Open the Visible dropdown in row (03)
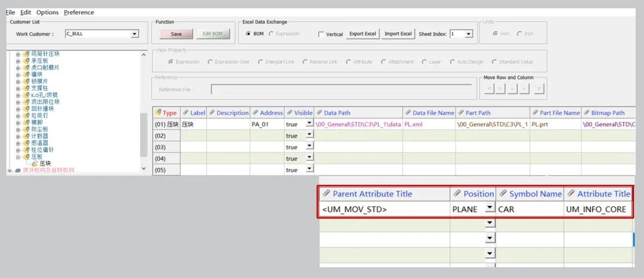This screenshot has height=278, width=644. pos(309,146)
